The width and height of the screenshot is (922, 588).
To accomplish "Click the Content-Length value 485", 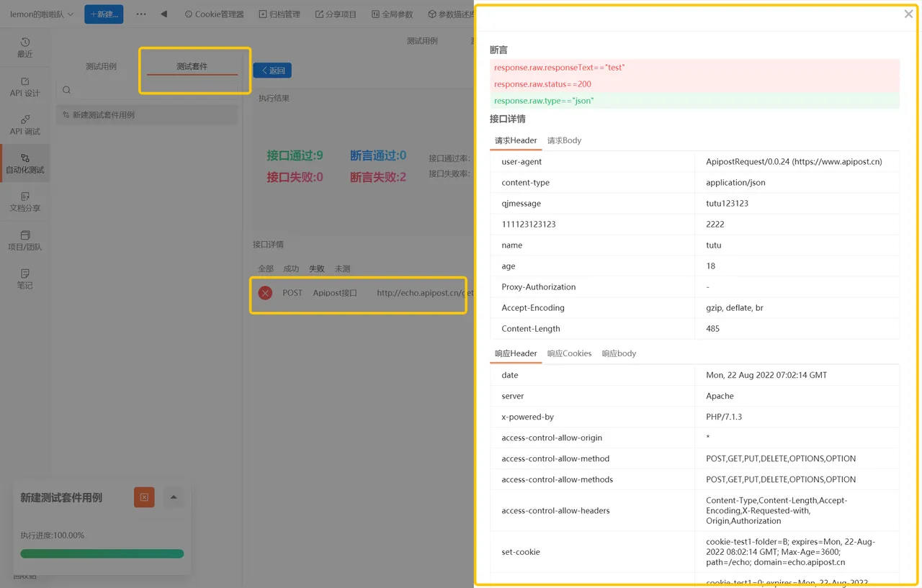I will [x=712, y=329].
